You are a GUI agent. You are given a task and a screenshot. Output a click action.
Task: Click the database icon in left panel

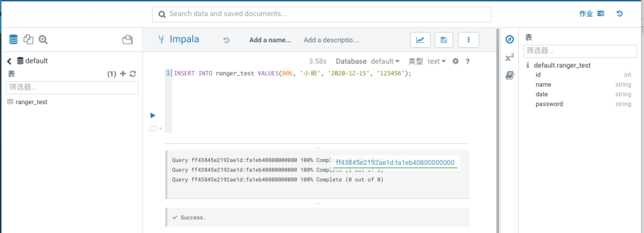tap(14, 39)
